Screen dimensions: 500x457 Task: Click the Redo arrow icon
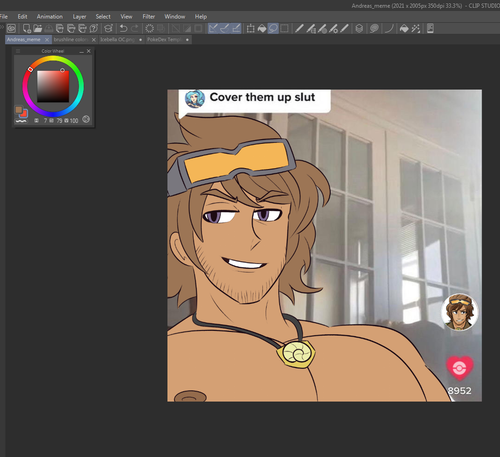135,29
